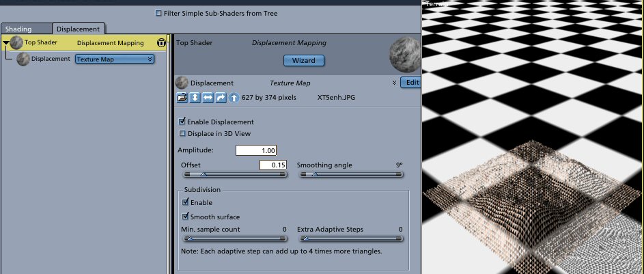Click the rotate texture arrow icon
The height and width of the screenshot is (274, 644).
click(221, 98)
